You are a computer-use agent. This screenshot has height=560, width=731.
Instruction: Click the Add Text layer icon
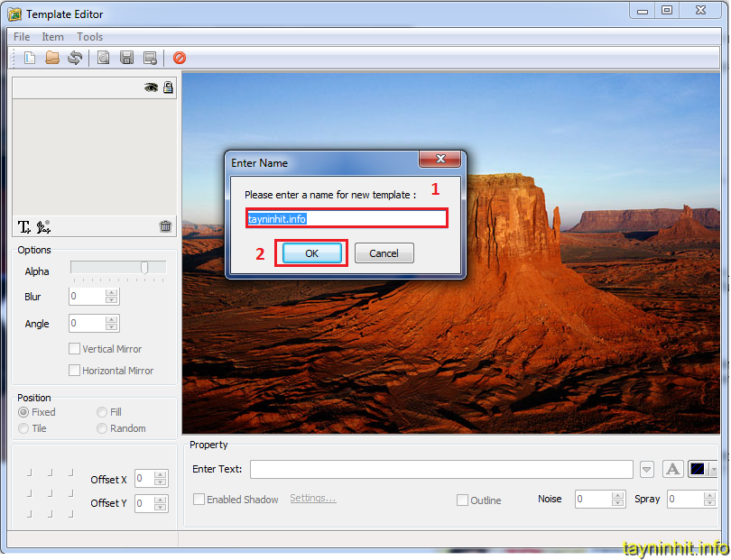pyautogui.click(x=24, y=226)
